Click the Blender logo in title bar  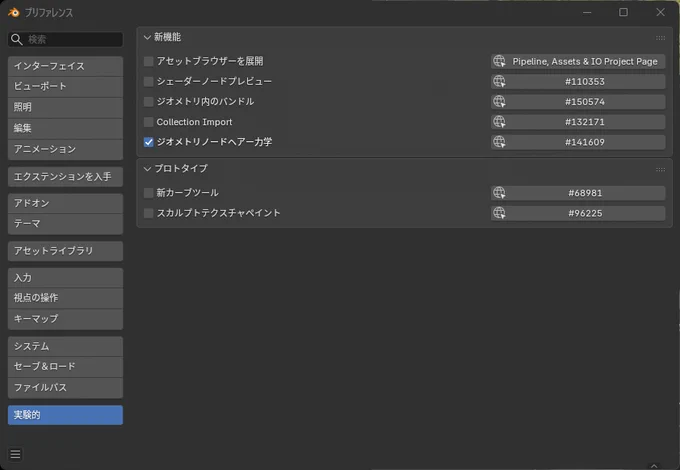(14, 13)
